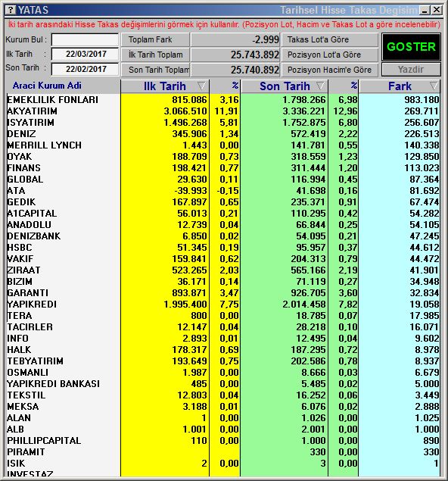Select the HSBC row name
Image resolution: width=448 pixels, height=481 pixels.
click(x=20, y=247)
